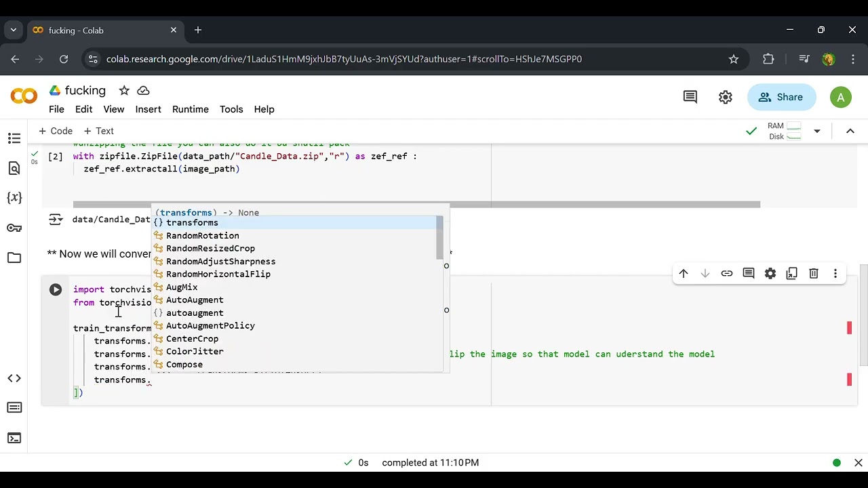Open the cell editor settings gear

pyautogui.click(x=770, y=273)
